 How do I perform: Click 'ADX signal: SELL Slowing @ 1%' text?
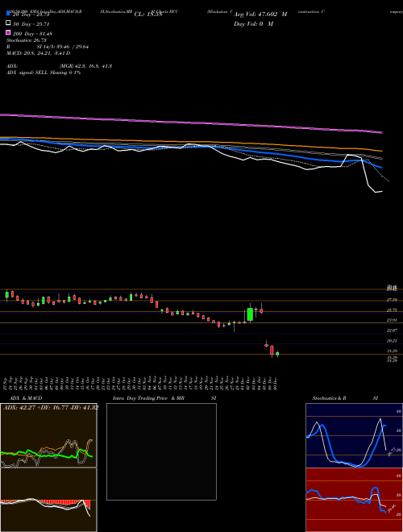(44, 73)
